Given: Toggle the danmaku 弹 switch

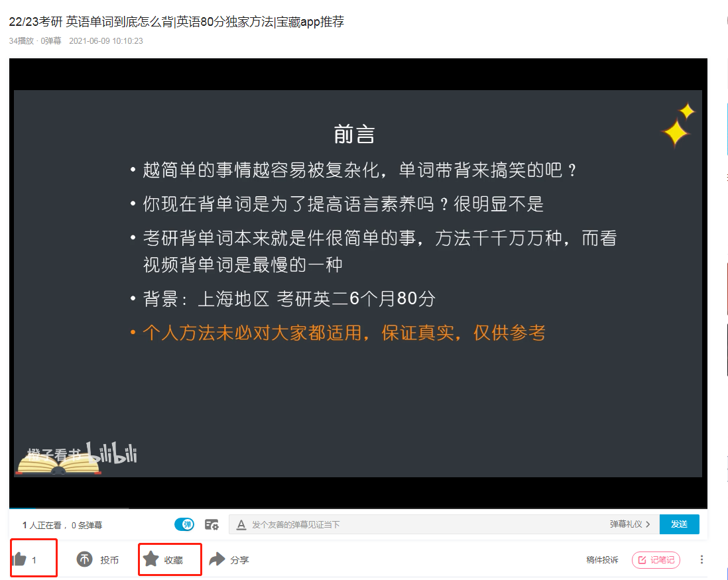Looking at the screenshot, I should pyautogui.click(x=184, y=525).
